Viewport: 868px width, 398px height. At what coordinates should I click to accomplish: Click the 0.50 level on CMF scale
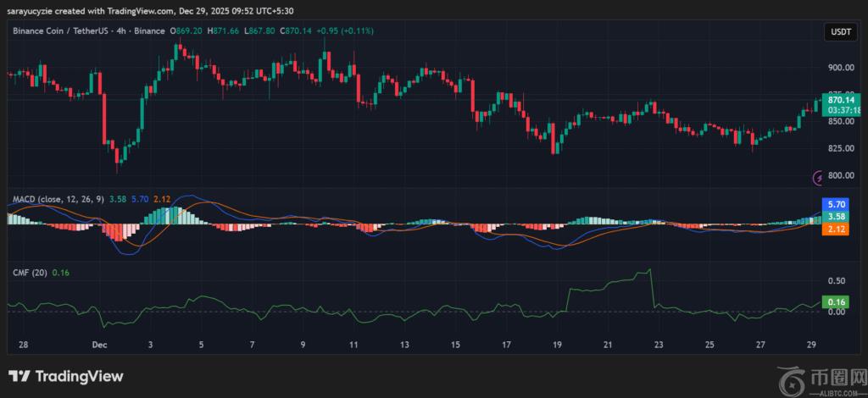point(835,280)
